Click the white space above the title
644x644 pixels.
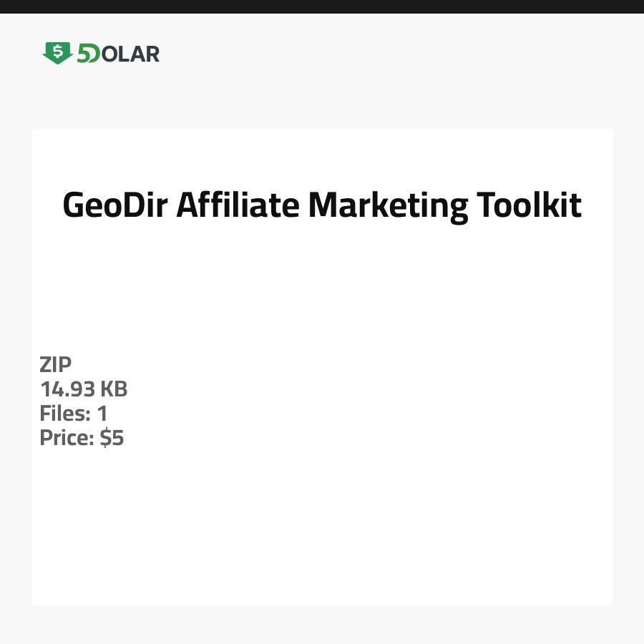point(322,154)
